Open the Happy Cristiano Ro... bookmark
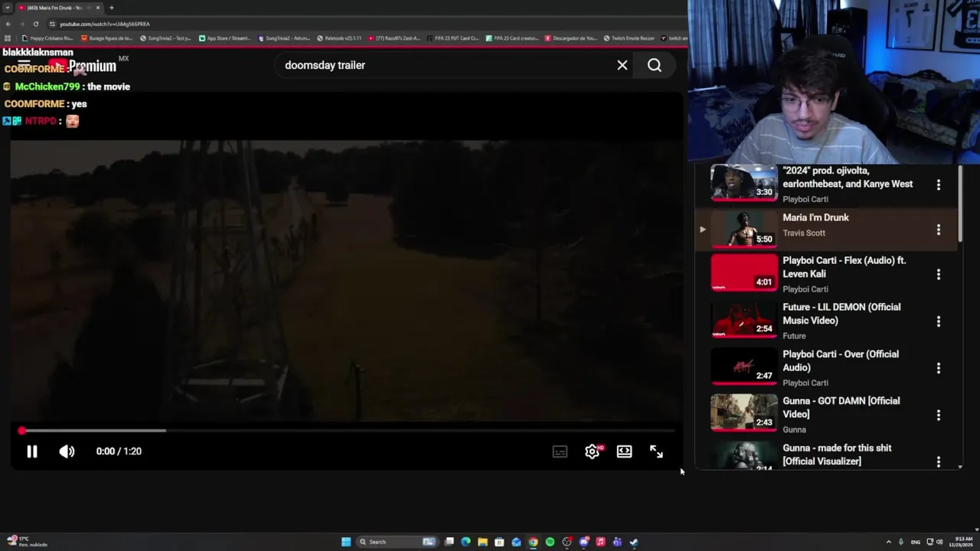 point(47,38)
